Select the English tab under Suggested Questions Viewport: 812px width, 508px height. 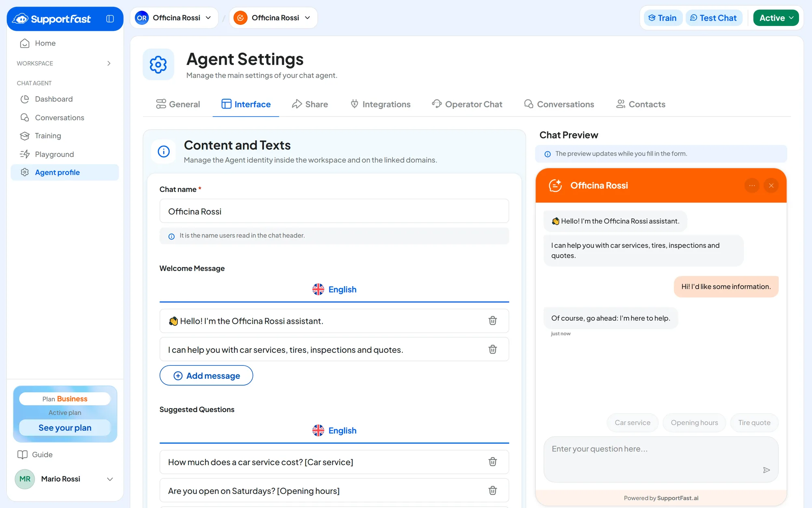pos(334,430)
